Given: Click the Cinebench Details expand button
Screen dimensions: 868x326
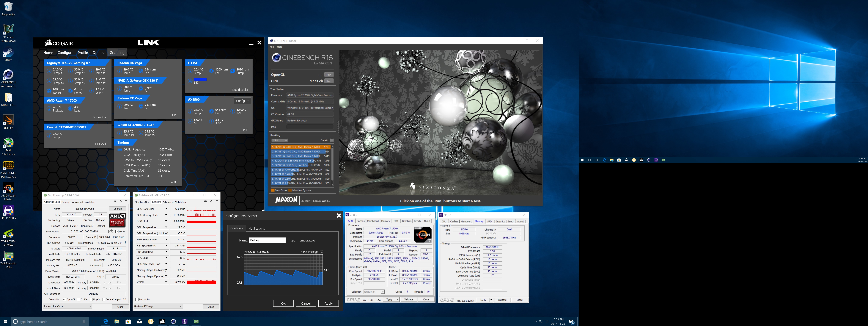Looking at the screenshot, I should tap(332, 140).
